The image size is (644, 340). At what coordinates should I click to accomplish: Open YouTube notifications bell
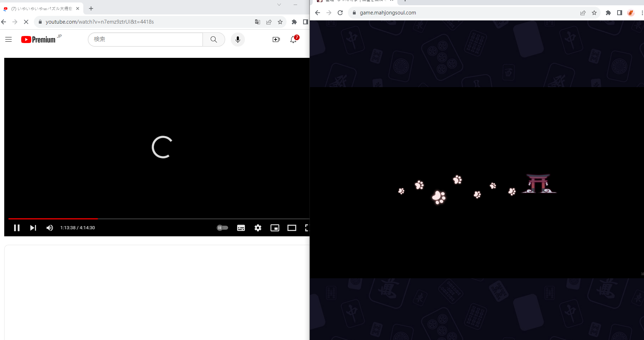[x=294, y=40]
